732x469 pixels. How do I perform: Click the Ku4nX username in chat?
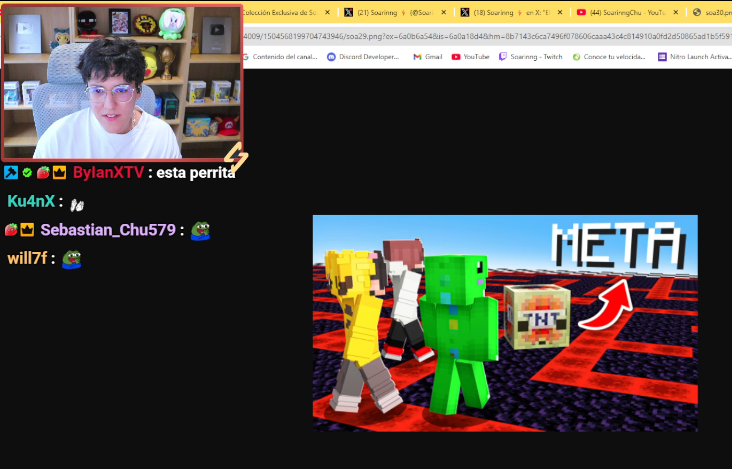pyautogui.click(x=31, y=201)
